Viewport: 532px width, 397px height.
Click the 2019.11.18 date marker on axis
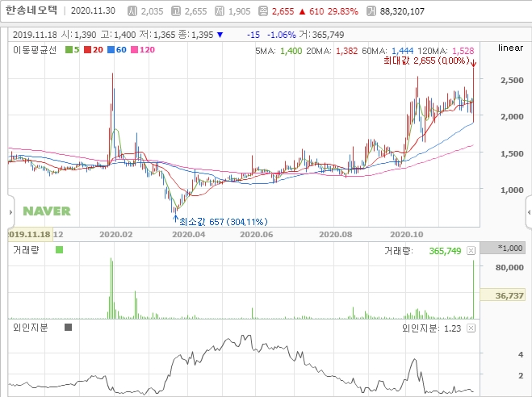coord(30,234)
